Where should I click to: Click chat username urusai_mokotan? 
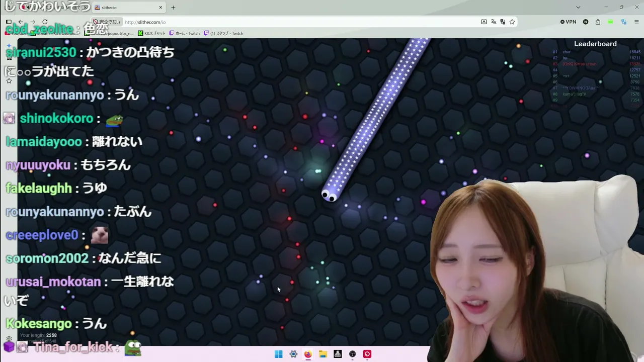pos(53,282)
